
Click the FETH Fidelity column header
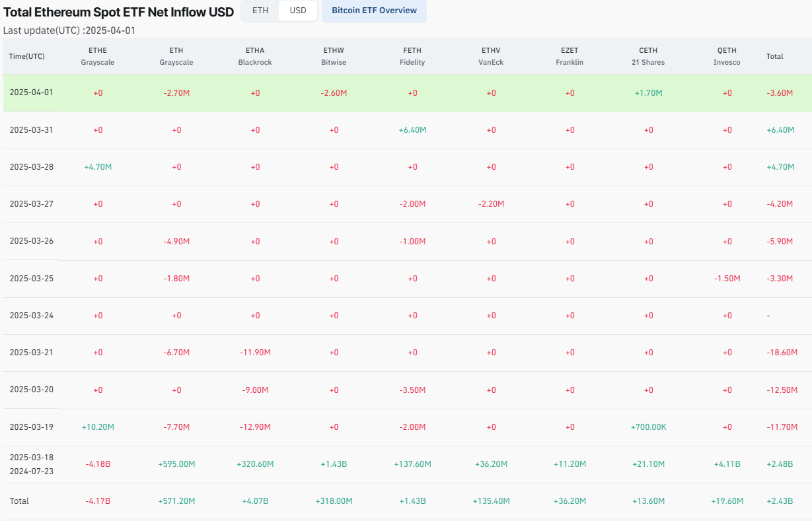tap(412, 56)
